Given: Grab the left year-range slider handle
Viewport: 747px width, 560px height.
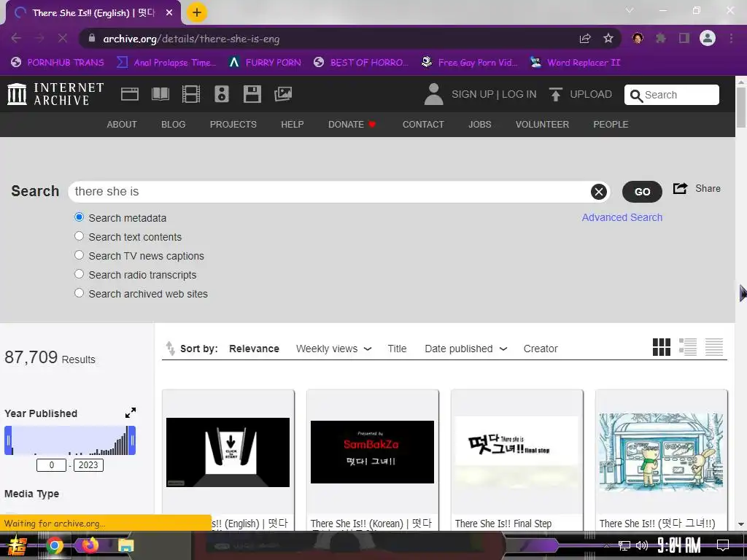Looking at the screenshot, I should (x=7, y=440).
